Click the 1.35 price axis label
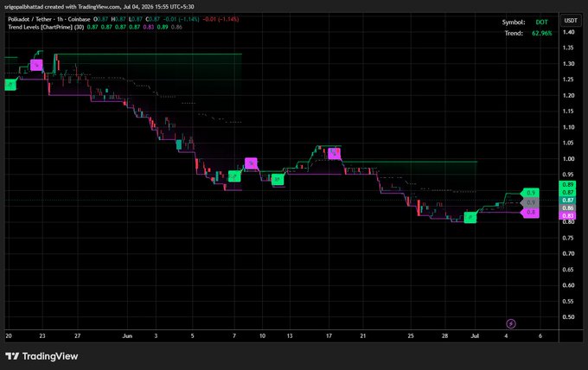 pyautogui.click(x=568, y=48)
